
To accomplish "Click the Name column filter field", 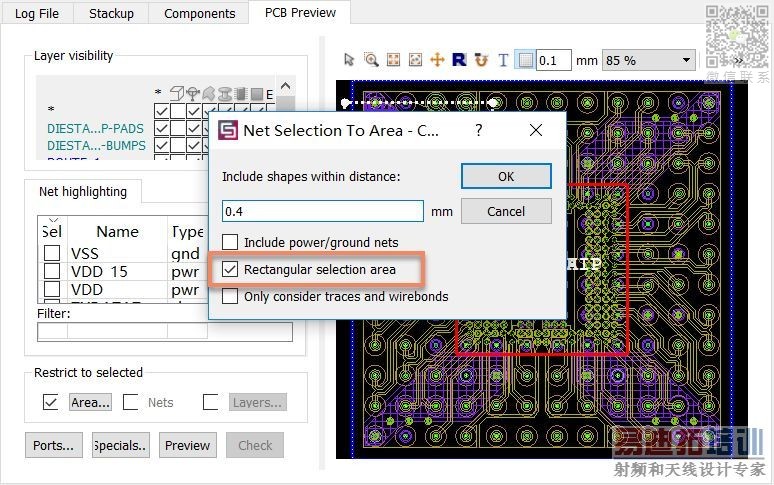I will [x=117, y=331].
